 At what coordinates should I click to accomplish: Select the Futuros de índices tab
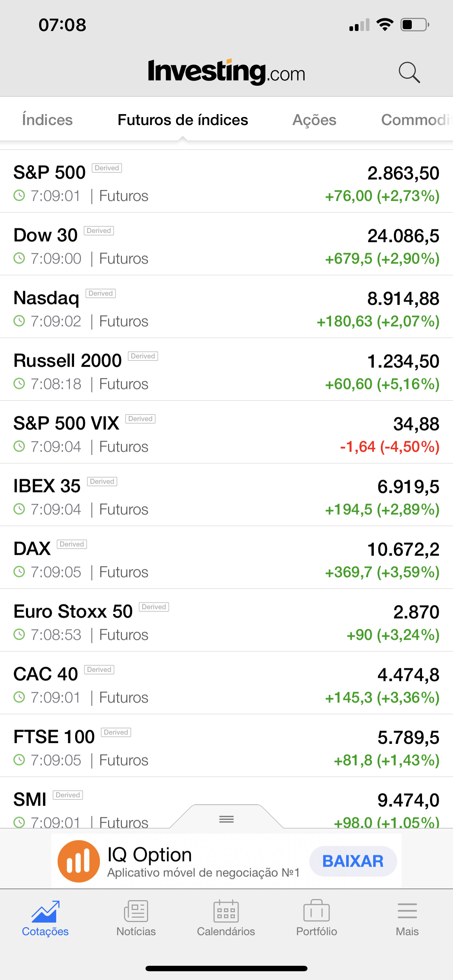point(183,120)
